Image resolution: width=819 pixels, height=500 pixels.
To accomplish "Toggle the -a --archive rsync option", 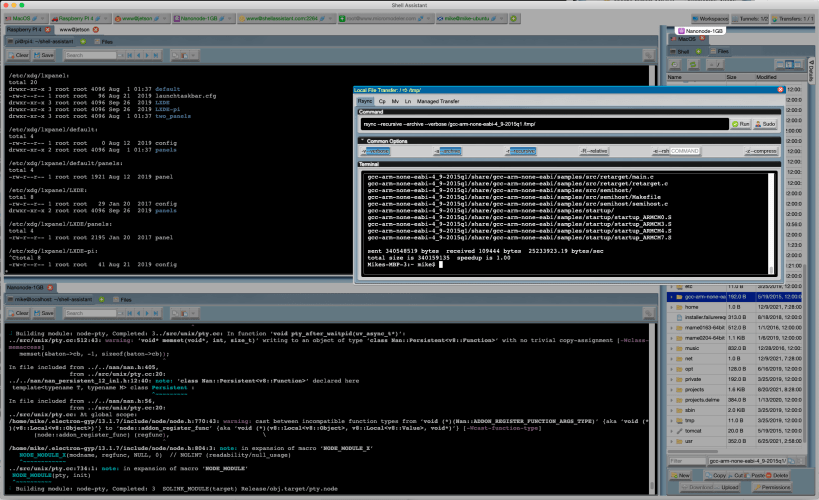I will (x=448, y=151).
